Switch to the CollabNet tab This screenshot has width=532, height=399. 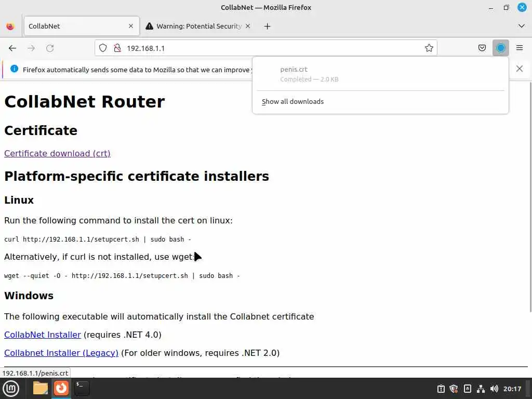coord(82,26)
